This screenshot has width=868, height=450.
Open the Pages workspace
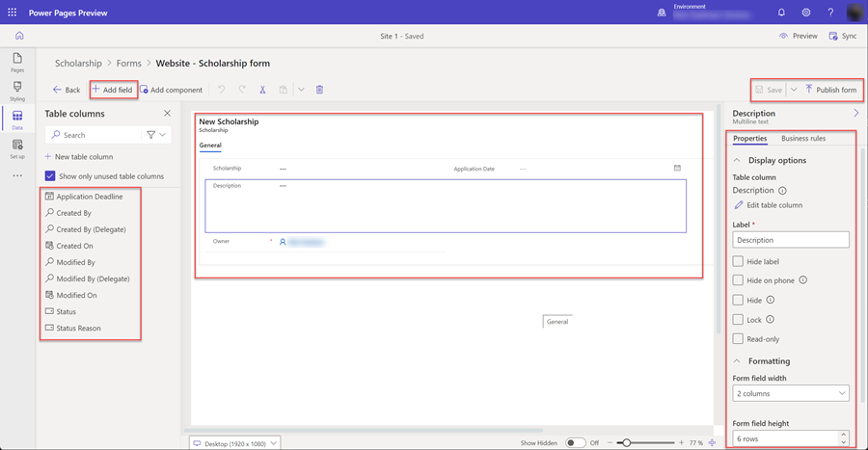coord(17,63)
